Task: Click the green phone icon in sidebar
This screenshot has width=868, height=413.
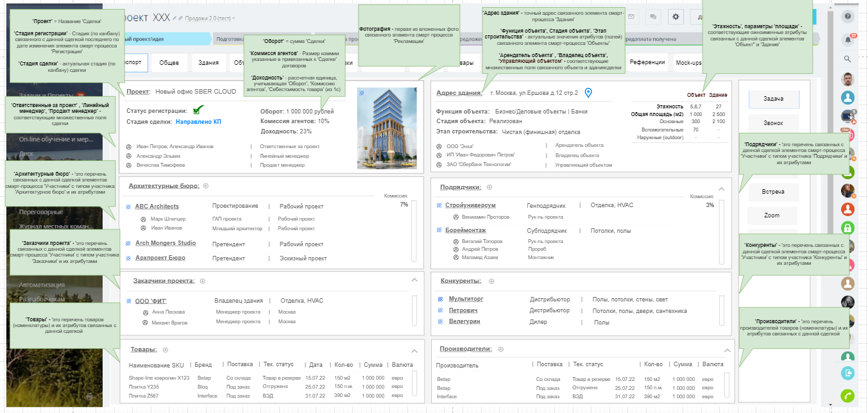Action: tap(848, 396)
